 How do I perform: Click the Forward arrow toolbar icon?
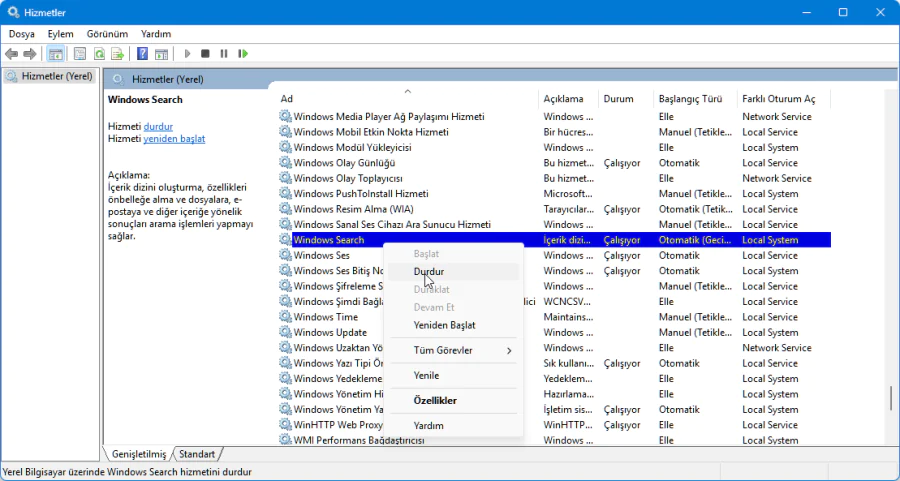29,54
